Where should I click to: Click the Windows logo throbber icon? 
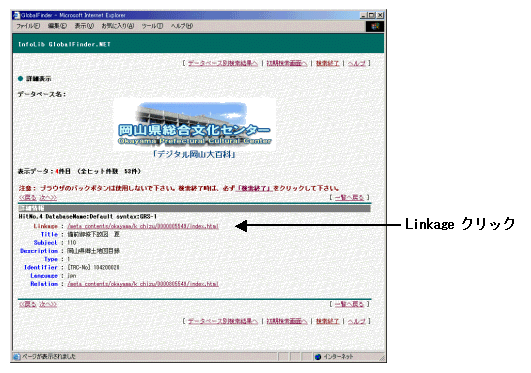(375, 26)
